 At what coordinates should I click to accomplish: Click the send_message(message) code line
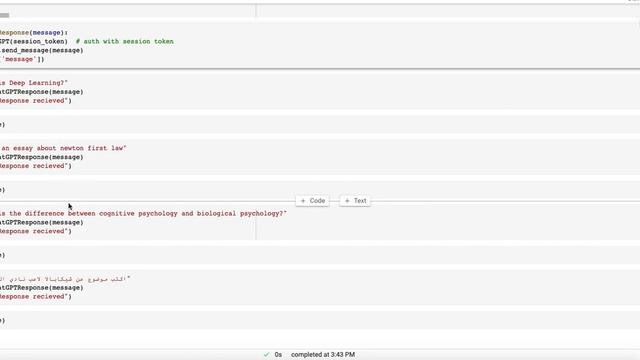tap(42, 50)
